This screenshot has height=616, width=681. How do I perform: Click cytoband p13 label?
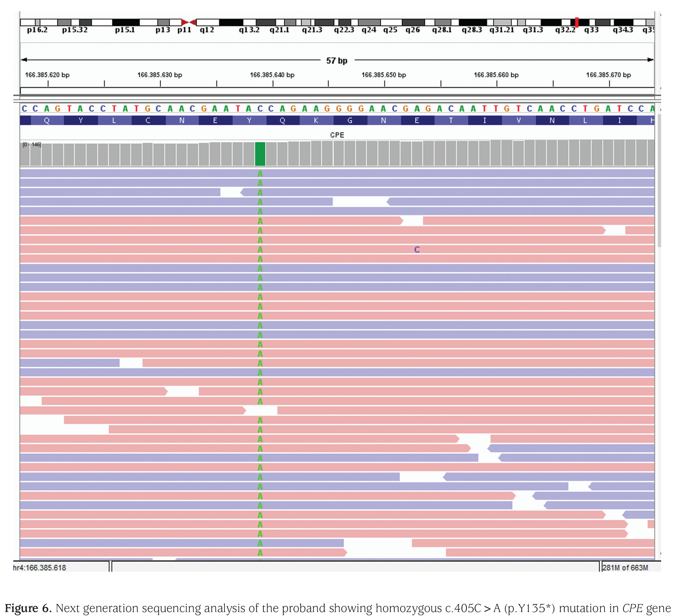pyautogui.click(x=163, y=30)
